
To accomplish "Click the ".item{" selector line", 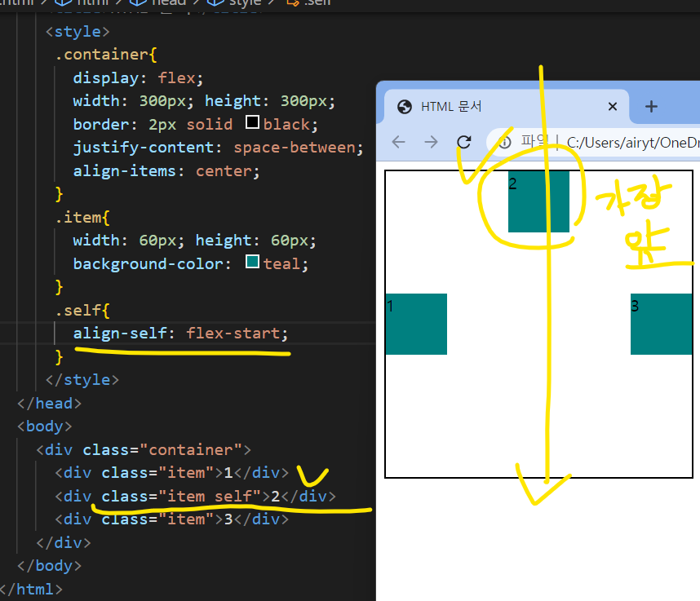I will (x=82, y=217).
